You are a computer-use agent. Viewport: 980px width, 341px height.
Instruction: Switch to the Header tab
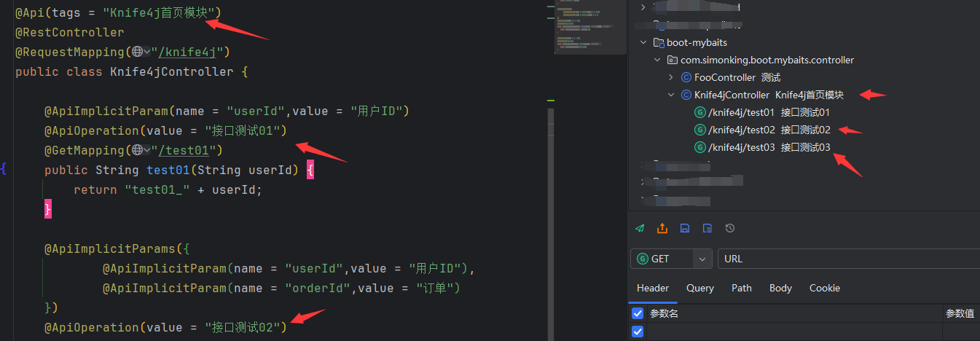point(653,288)
